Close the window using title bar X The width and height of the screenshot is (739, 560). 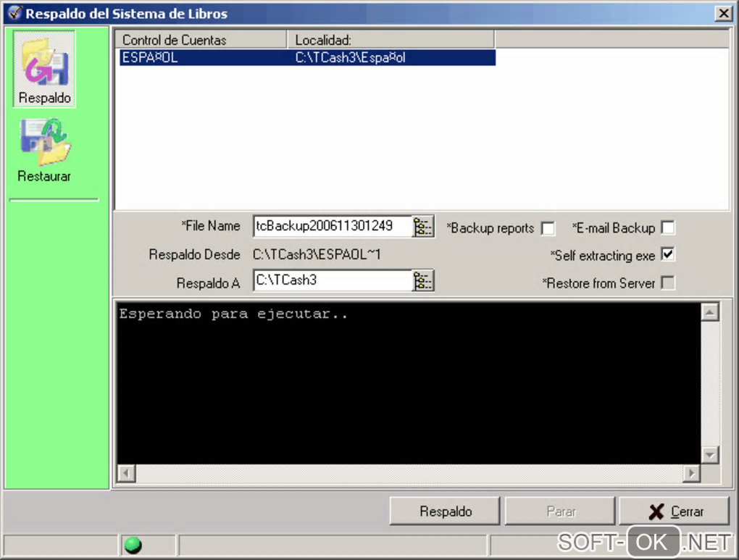click(724, 13)
